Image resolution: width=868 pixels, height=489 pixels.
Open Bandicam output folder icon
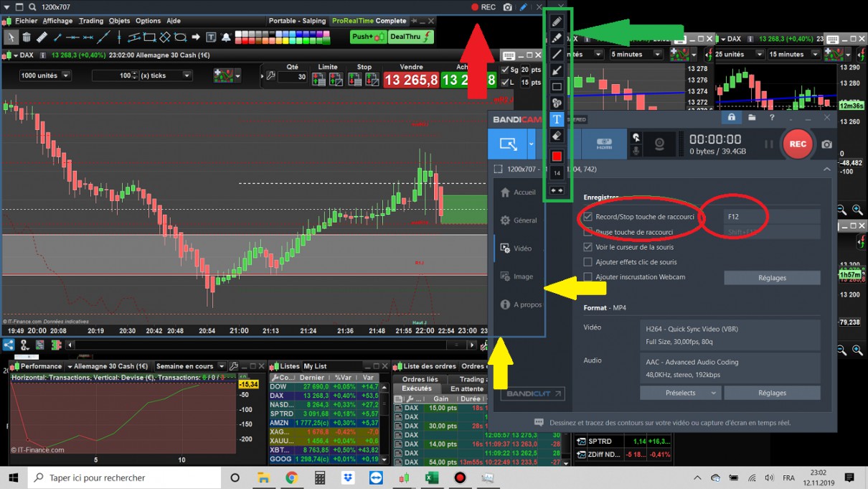(752, 118)
